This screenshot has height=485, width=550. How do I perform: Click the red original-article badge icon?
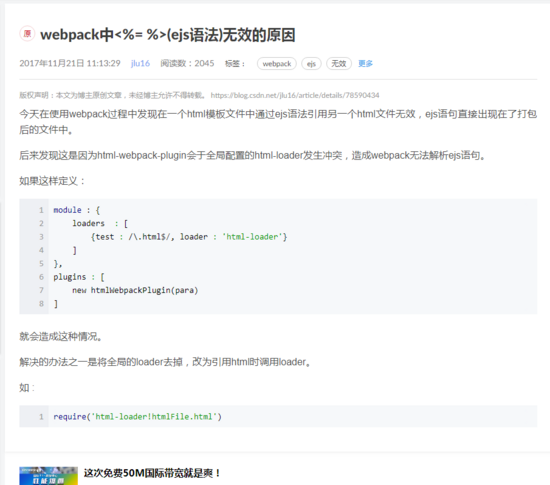tap(27, 34)
